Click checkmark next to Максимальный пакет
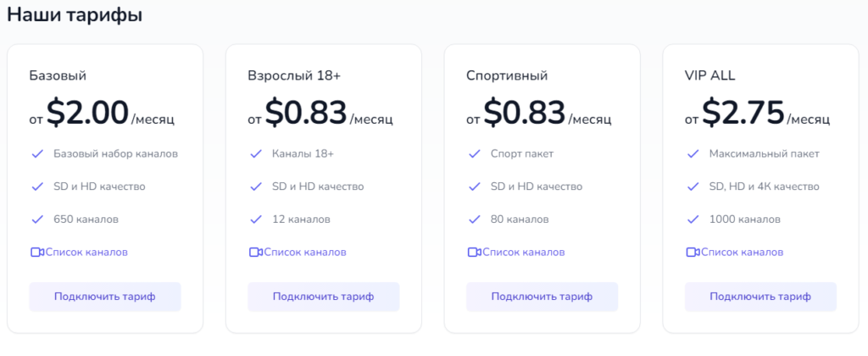Viewport: 868px width, 356px height. [x=693, y=153]
